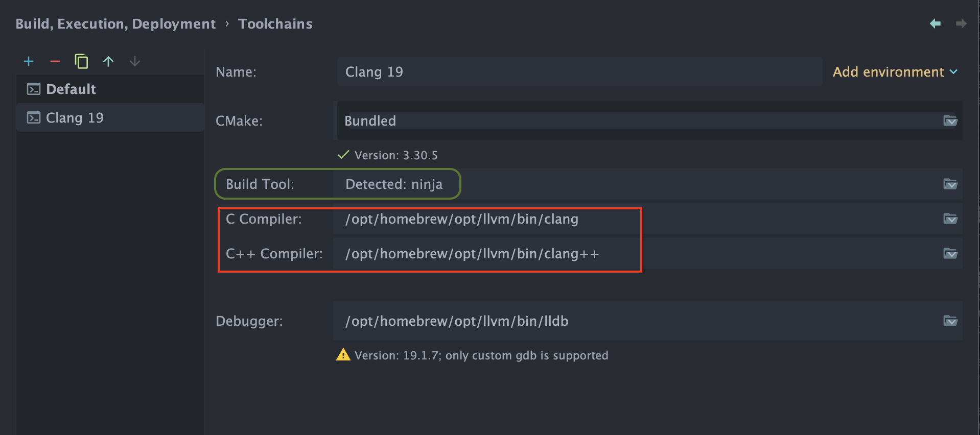Screen dimensions: 980x435
Task: Select the Clang 19 toolchain
Action: 75,118
